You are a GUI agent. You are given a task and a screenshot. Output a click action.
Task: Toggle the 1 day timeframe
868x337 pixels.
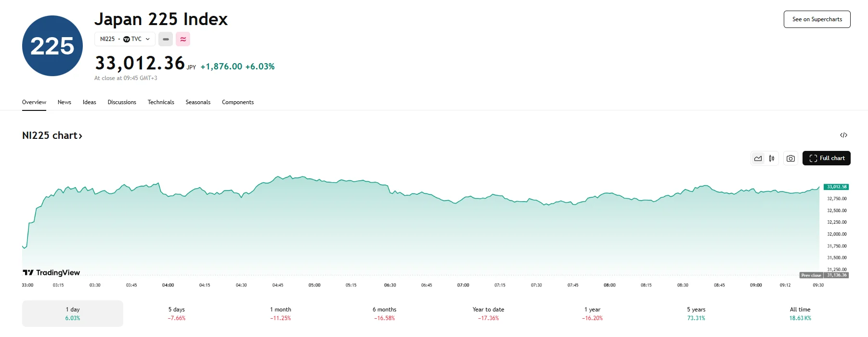pyautogui.click(x=72, y=313)
